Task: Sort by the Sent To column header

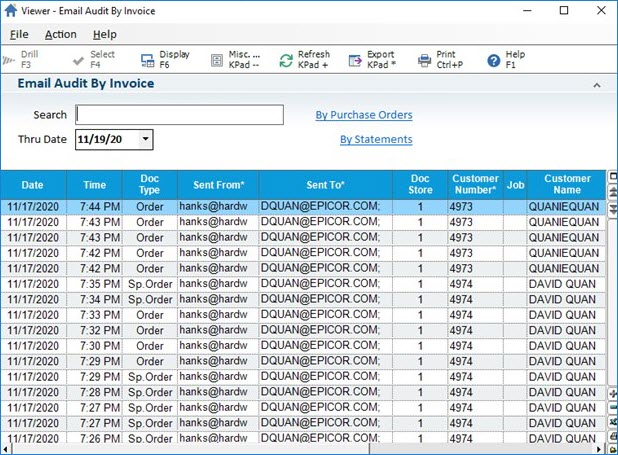Action: click(x=324, y=184)
